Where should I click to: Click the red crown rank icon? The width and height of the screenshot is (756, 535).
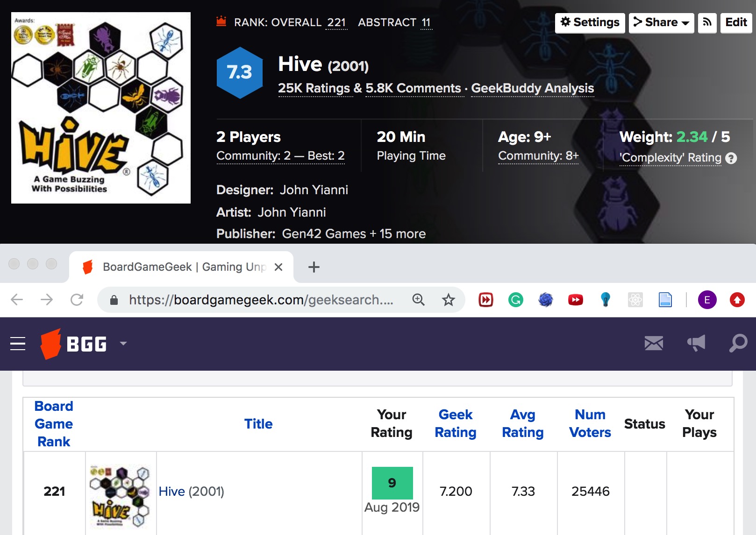[221, 21]
